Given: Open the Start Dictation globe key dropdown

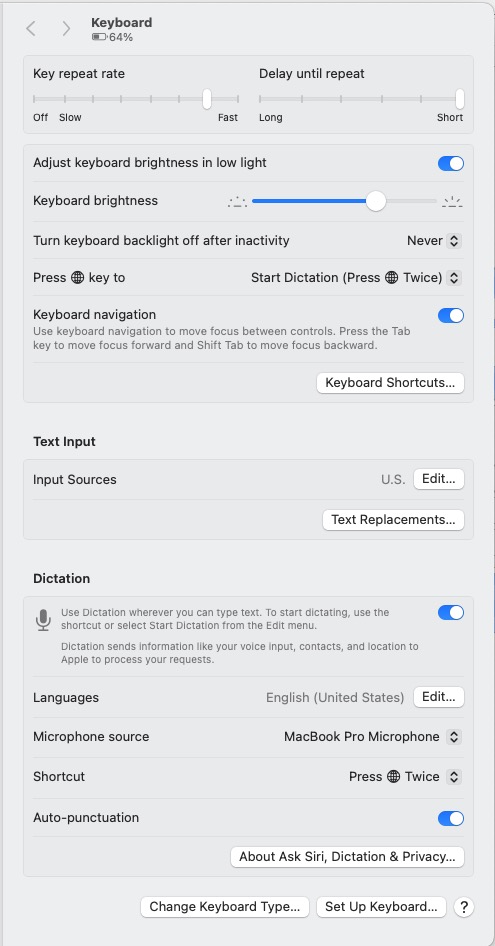Looking at the screenshot, I should 356,278.
